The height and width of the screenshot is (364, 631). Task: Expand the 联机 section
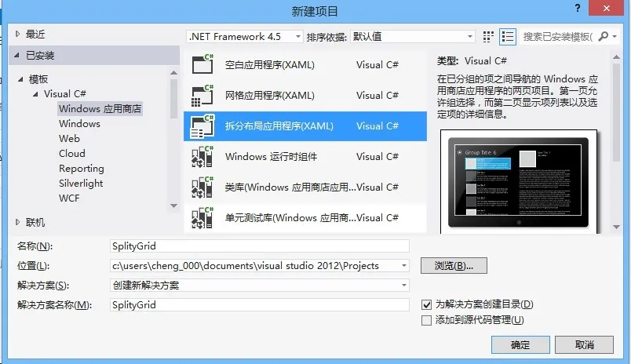pyautogui.click(x=17, y=222)
